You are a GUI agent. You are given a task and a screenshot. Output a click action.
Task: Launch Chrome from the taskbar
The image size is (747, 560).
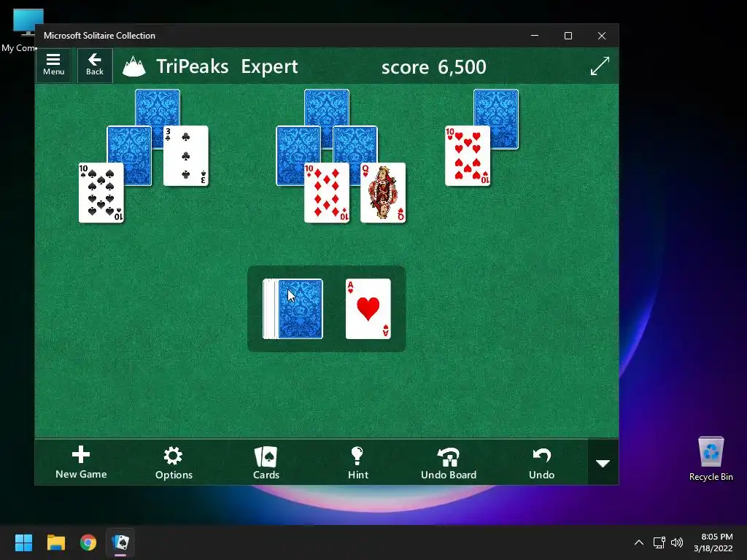88,542
